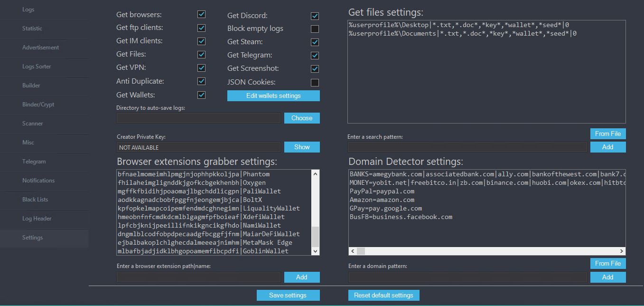644x306 pixels.
Task: Click Add next to search pattern field
Action: (x=608, y=147)
